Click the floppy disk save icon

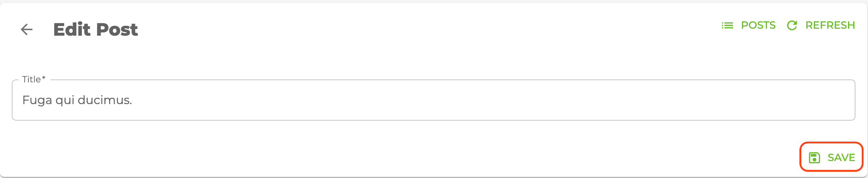(814, 158)
